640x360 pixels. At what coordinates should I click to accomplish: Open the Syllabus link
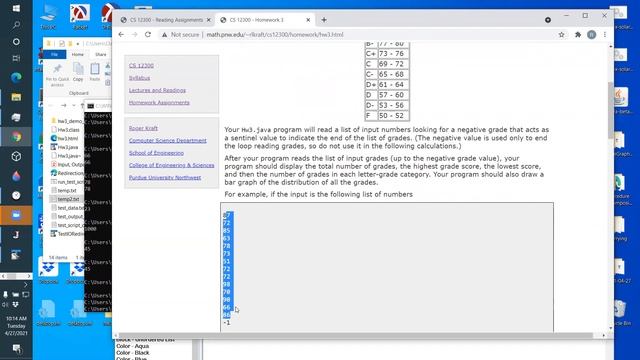pos(139,78)
